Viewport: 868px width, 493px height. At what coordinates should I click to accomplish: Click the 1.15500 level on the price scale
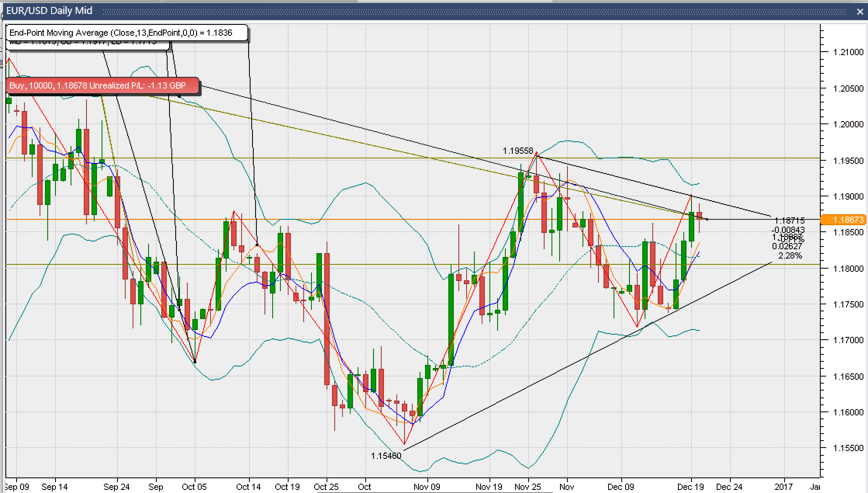[x=844, y=448]
